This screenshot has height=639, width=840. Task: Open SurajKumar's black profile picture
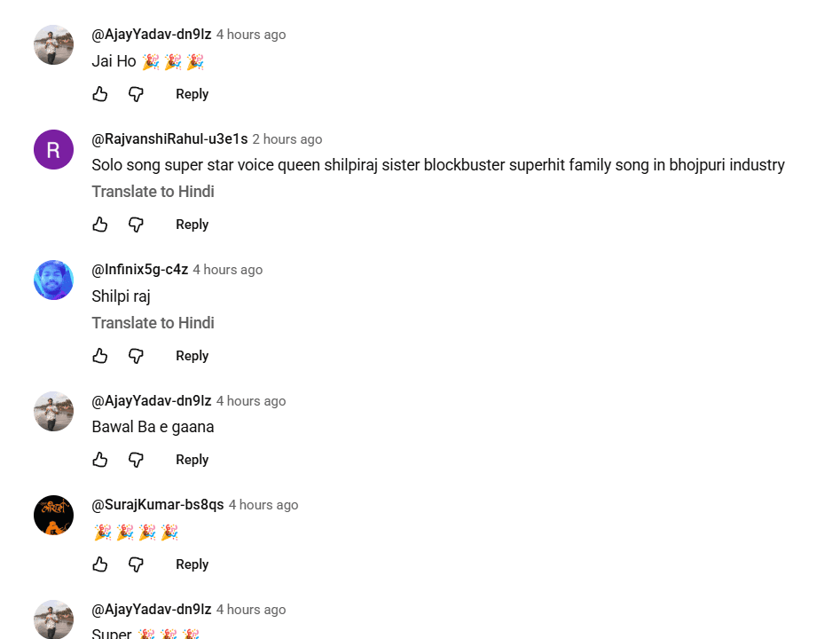(x=53, y=515)
